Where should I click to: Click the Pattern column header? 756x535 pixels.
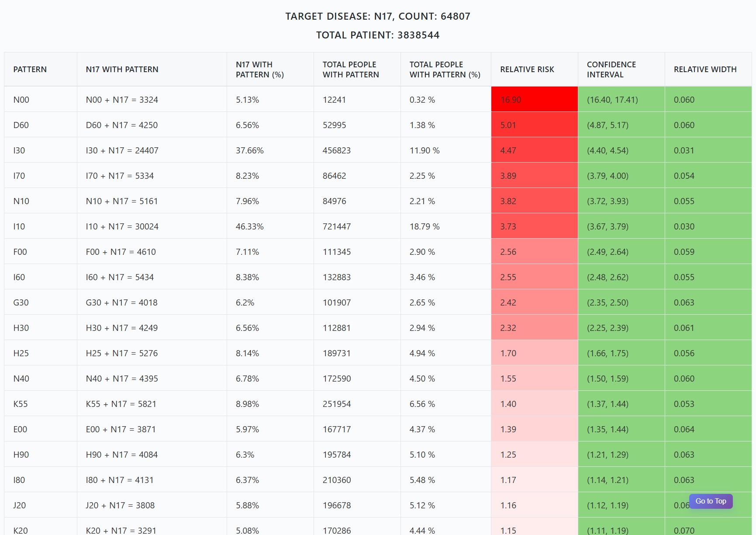[x=30, y=69]
